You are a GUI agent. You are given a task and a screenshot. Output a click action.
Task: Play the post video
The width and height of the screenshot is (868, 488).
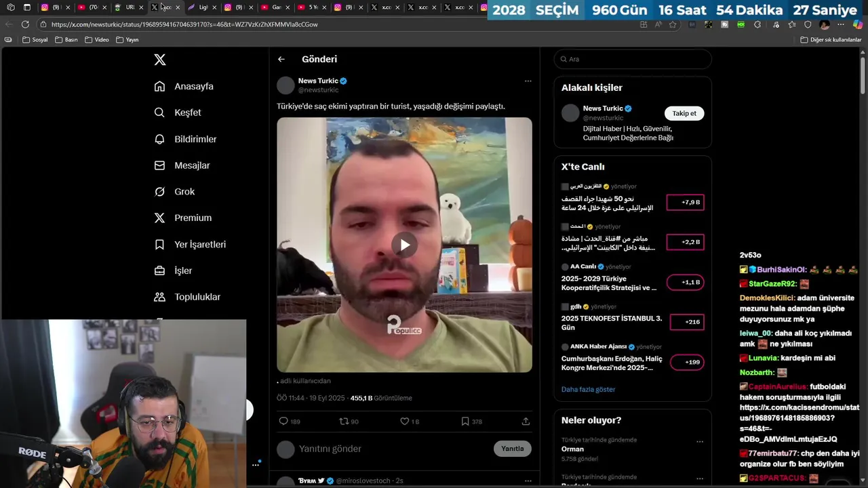[404, 245]
